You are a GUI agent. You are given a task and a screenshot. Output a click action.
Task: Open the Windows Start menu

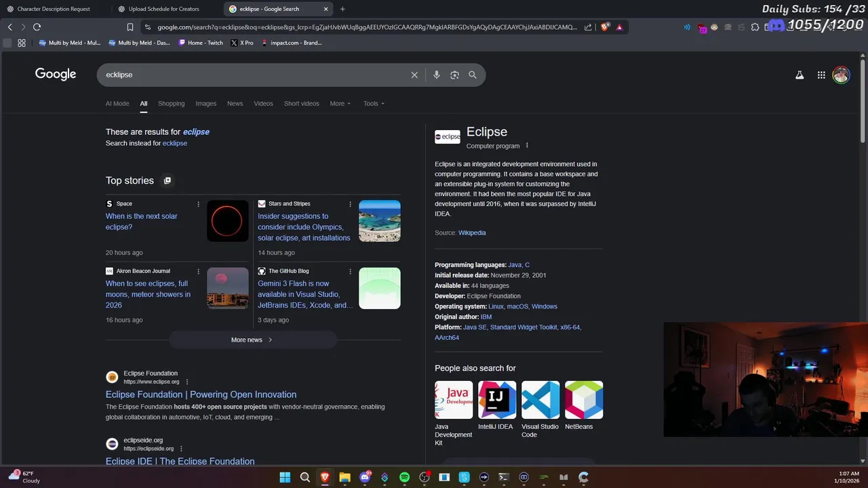(285, 477)
